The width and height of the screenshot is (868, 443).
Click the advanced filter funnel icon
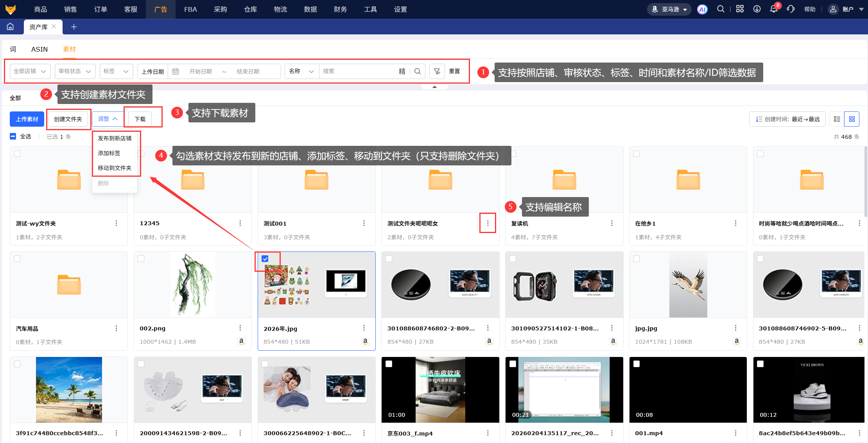tap(437, 71)
